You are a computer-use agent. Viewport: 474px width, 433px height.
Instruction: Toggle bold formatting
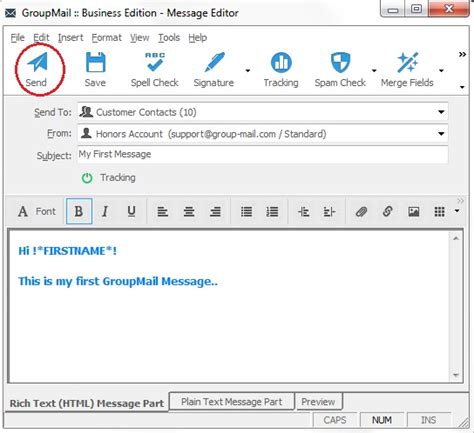tap(79, 211)
